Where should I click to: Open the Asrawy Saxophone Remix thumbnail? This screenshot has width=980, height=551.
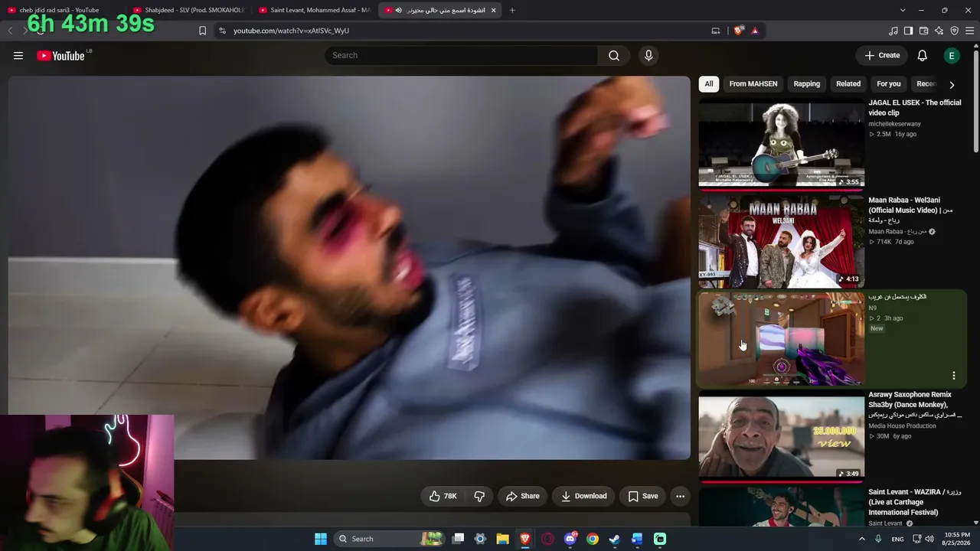click(x=781, y=437)
